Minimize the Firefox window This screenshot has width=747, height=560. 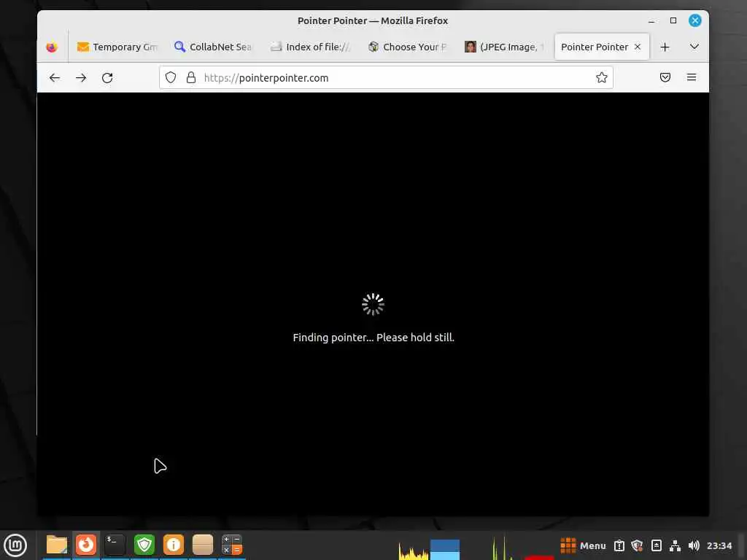[x=651, y=20]
